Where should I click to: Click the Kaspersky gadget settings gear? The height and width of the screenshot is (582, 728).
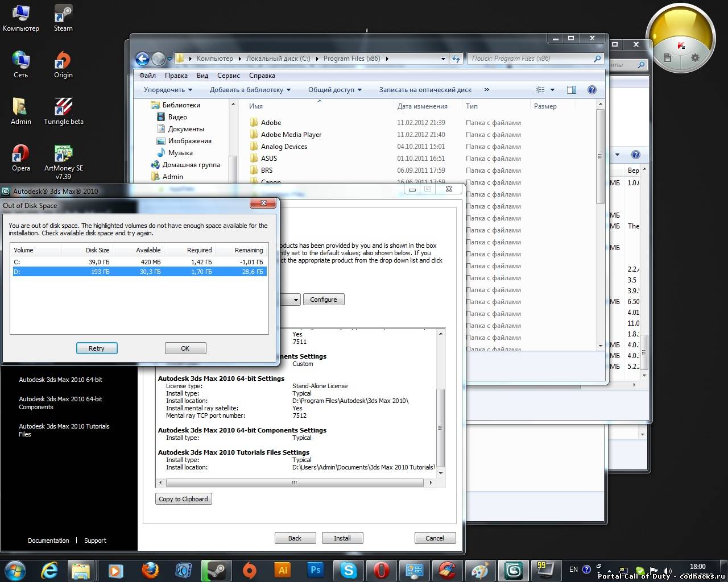point(694,57)
